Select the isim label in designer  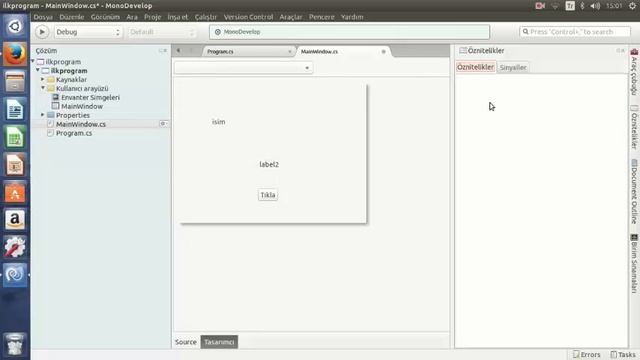tap(218, 122)
